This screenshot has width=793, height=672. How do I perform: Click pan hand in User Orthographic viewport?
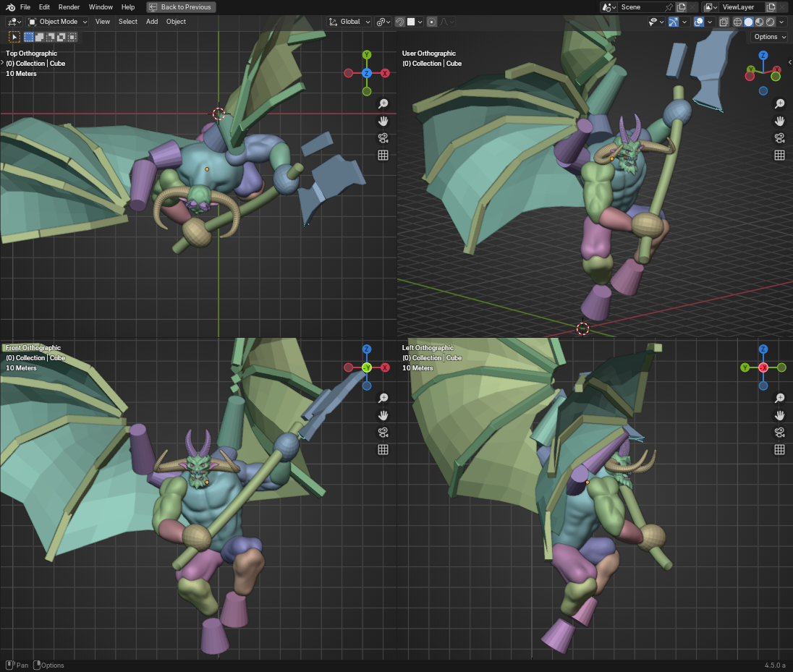(780, 121)
